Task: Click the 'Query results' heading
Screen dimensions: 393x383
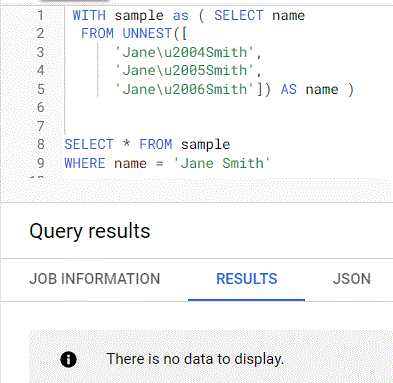Action: point(90,231)
